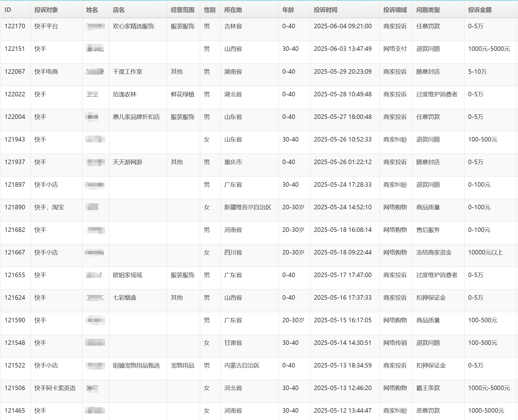Click location 吉林省

pos(233,26)
